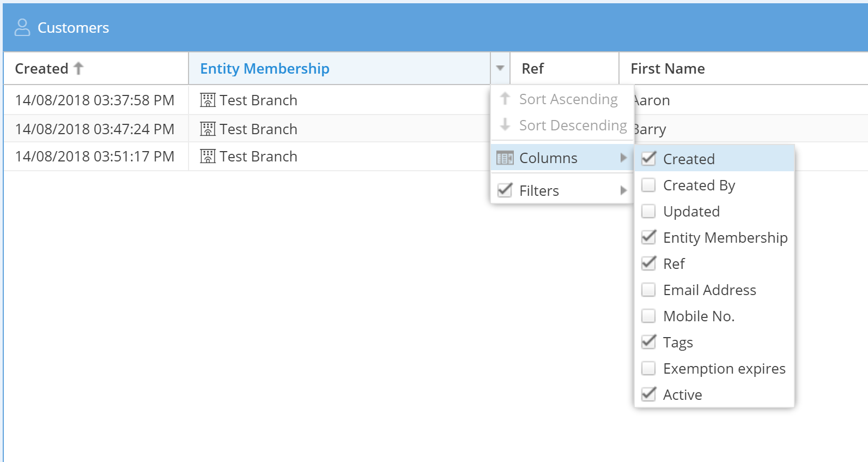The height and width of the screenshot is (462, 868).
Task: Click building icon in third Test Branch row
Action: (x=208, y=157)
